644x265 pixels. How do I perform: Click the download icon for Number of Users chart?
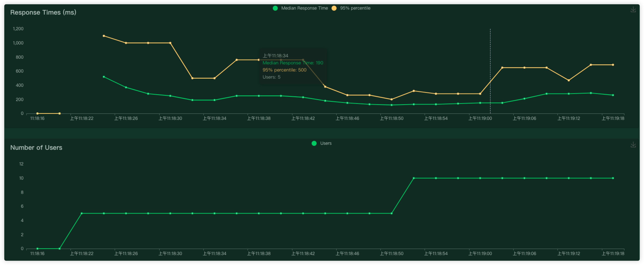[633, 144]
